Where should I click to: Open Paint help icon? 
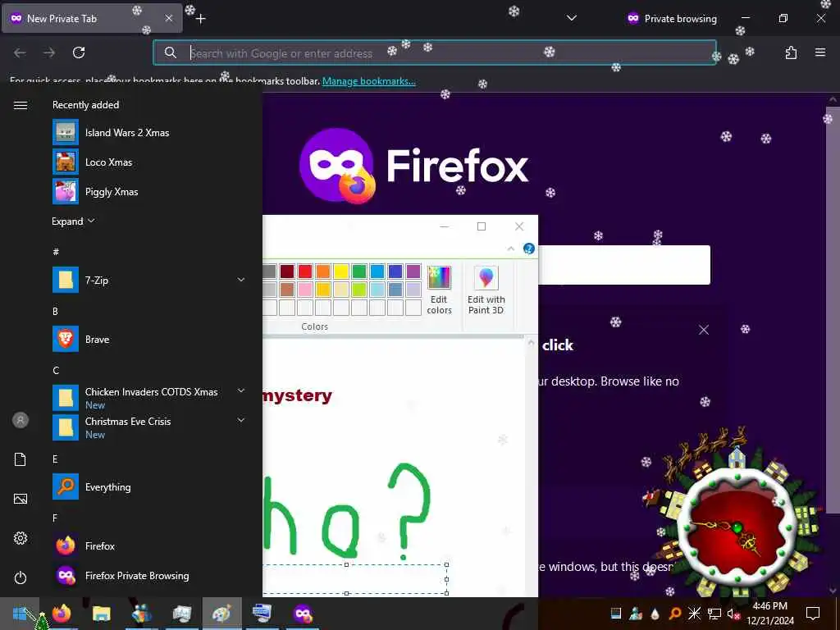pos(529,249)
